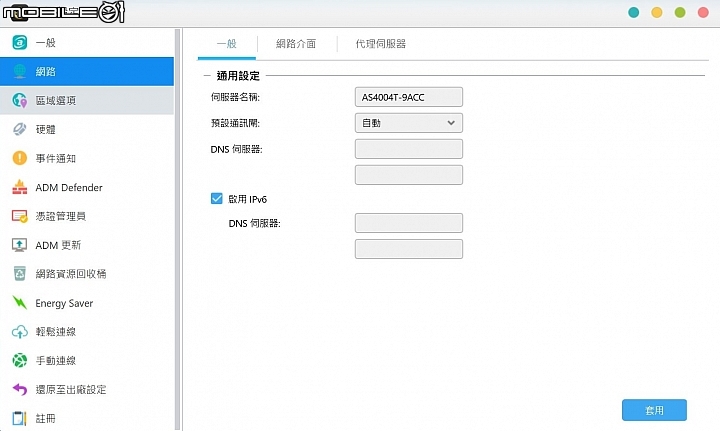Click the second IPv6 DNS 伺服器 field
The image size is (720, 431).
(409, 249)
